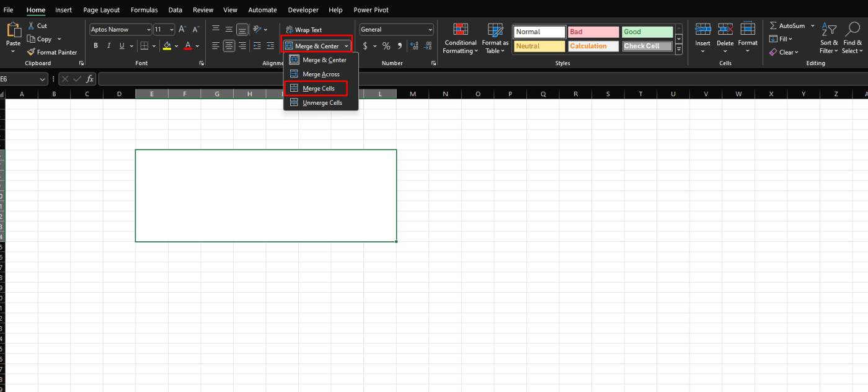The width and height of the screenshot is (868, 392).
Task: Activate the Format Painter brush
Action: point(52,52)
